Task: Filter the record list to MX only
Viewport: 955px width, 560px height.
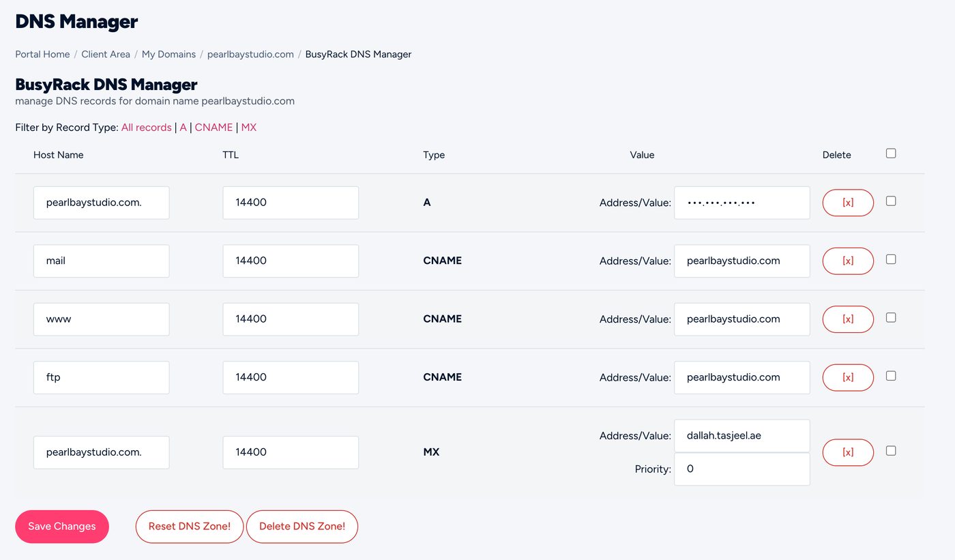Action: point(249,128)
